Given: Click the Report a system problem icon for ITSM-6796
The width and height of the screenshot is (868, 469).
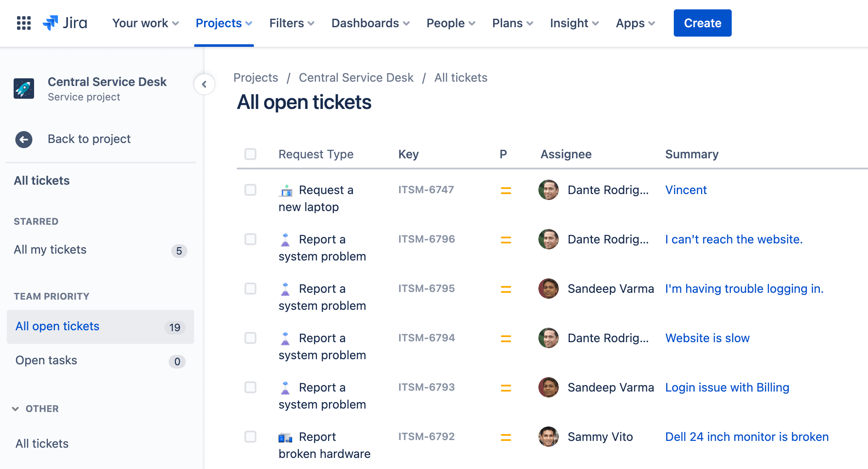Looking at the screenshot, I should click(x=285, y=238).
